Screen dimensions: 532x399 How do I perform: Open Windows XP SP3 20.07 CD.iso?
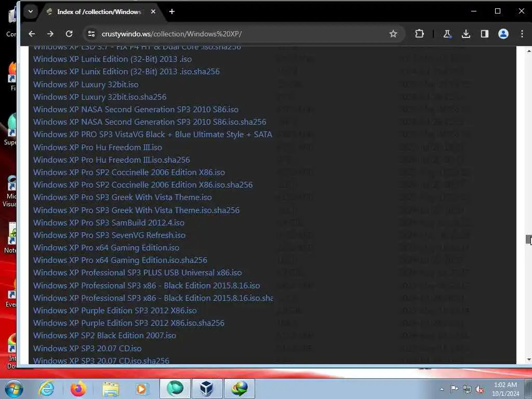[87, 349]
